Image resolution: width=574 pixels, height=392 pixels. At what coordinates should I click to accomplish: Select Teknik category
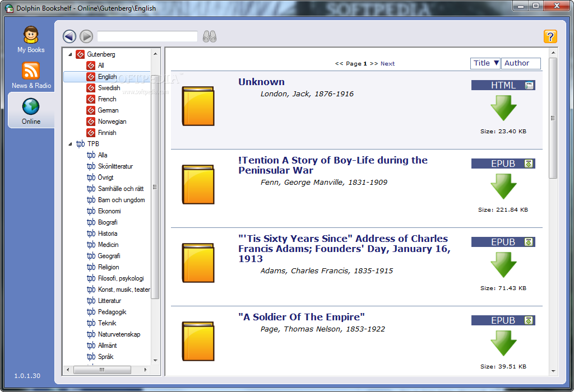pyautogui.click(x=107, y=323)
